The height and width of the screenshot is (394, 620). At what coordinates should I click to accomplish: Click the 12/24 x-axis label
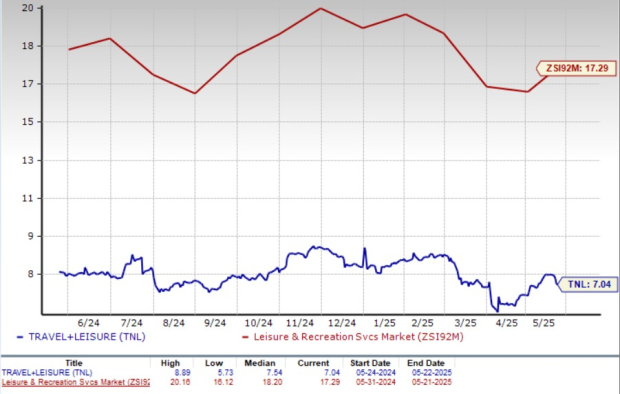(x=342, y=323)
